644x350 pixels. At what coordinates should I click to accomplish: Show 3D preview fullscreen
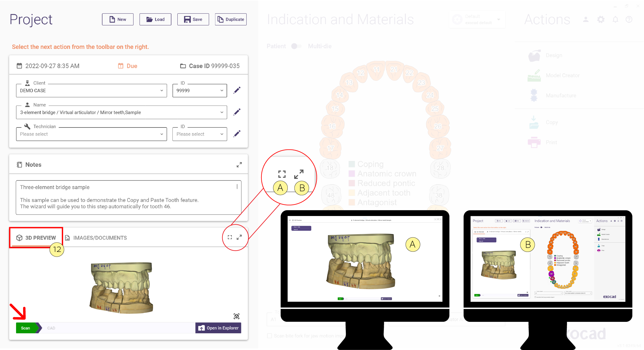tap(230, 237)
